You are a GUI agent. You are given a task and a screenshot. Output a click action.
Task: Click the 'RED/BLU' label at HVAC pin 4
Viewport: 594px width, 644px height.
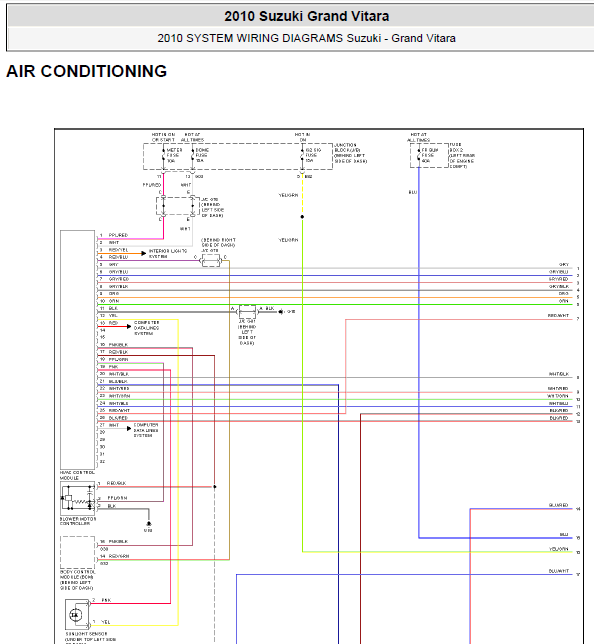click(x=118, y=257)
